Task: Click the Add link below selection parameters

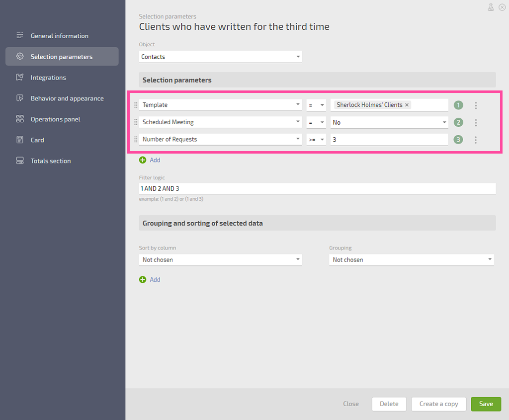Action: [x=155, y=160]
